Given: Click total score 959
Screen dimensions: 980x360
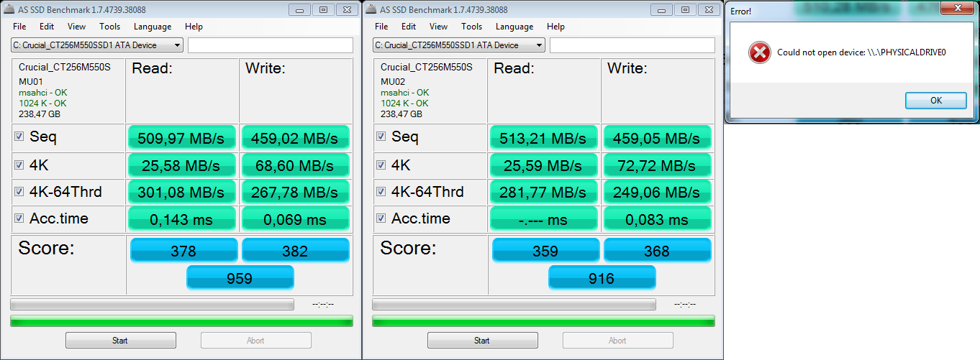Looking at the screenshot, I should 240,277.
